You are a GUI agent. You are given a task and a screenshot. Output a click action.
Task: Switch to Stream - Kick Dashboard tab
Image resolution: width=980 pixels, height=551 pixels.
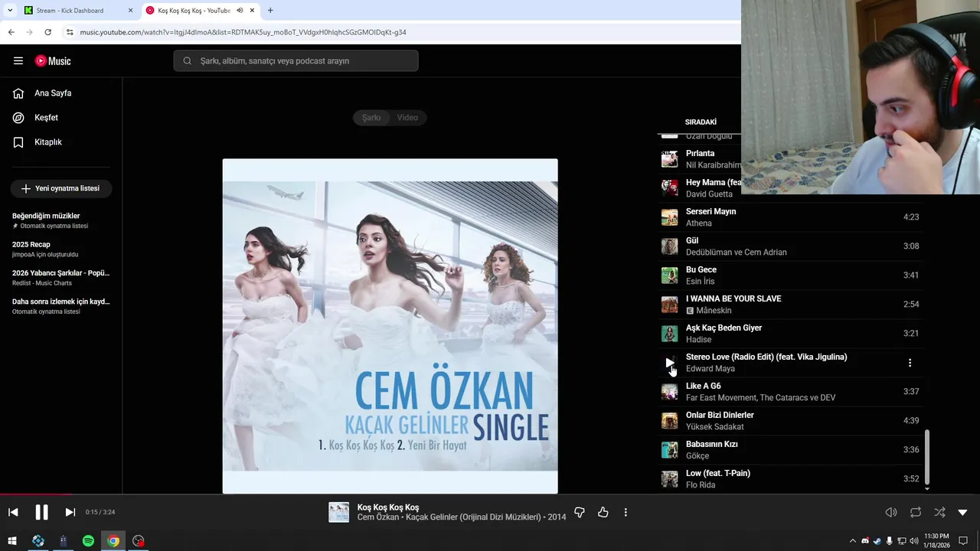click(77, 11)
